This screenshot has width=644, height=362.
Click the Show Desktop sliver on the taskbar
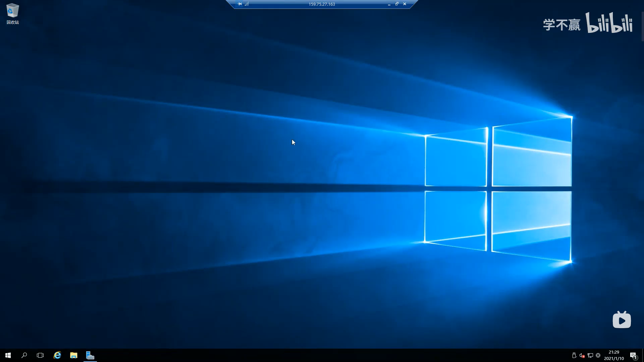[643, 355]
